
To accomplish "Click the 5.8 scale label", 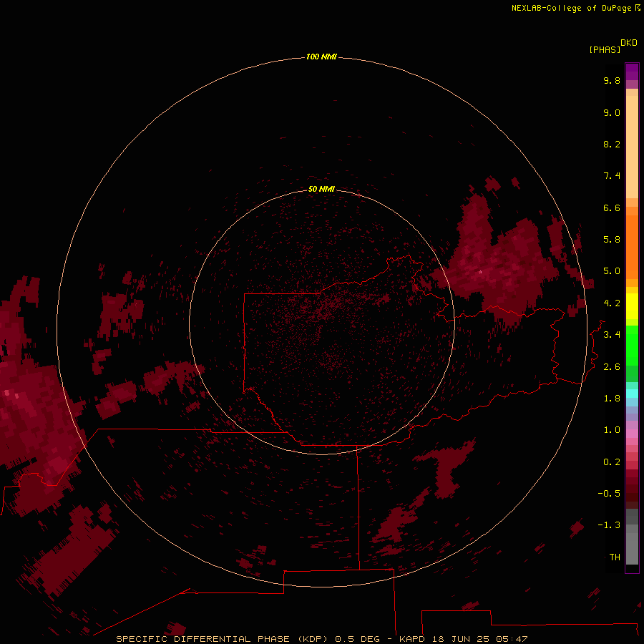I will point(612,240).
